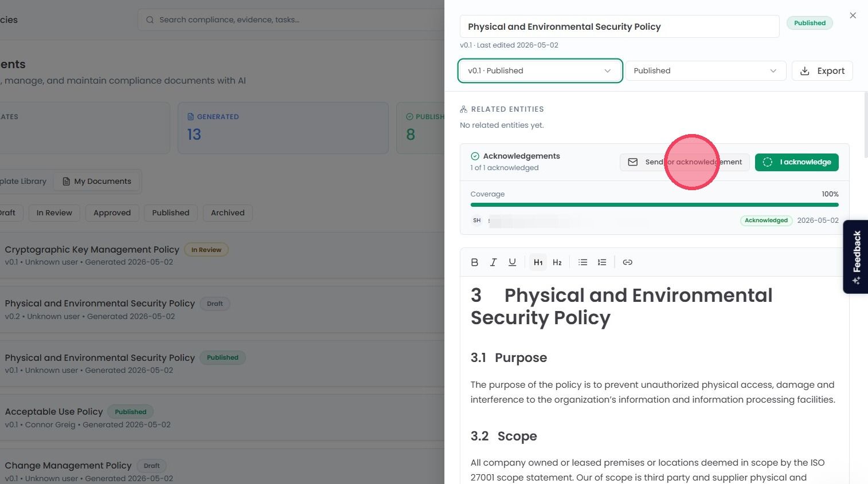
Task: Edit the policy title field
Action: pos(619,27)
